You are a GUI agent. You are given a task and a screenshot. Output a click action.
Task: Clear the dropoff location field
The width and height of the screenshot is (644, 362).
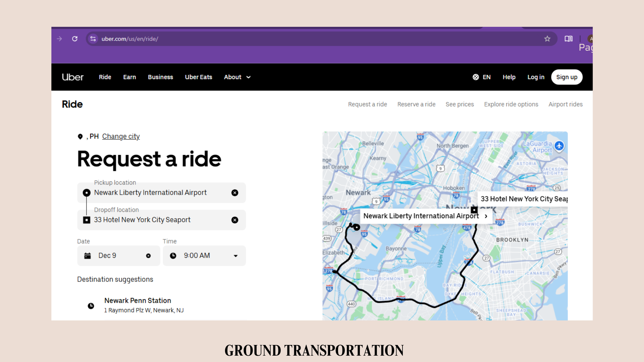click(x=235, y=220)
